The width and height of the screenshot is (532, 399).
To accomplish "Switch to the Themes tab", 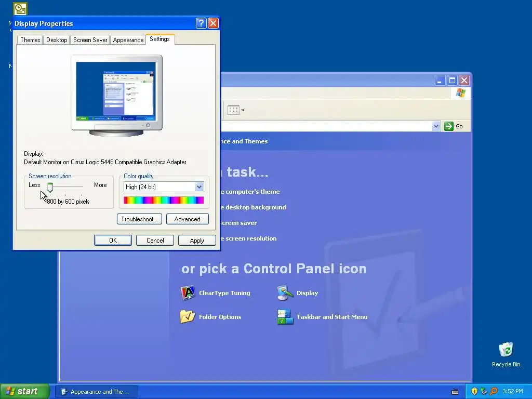I will tap(30, 39).
